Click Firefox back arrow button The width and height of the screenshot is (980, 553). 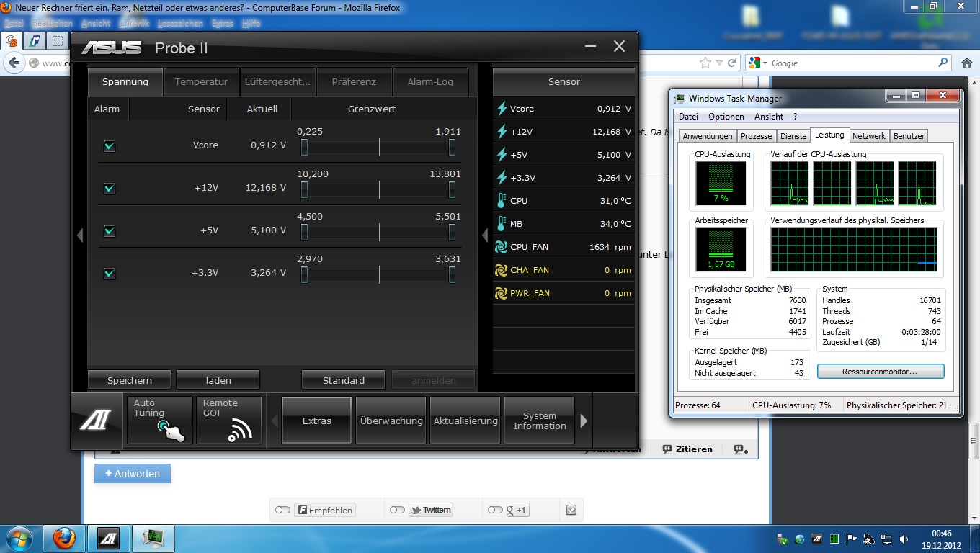[x=13, y=63]
